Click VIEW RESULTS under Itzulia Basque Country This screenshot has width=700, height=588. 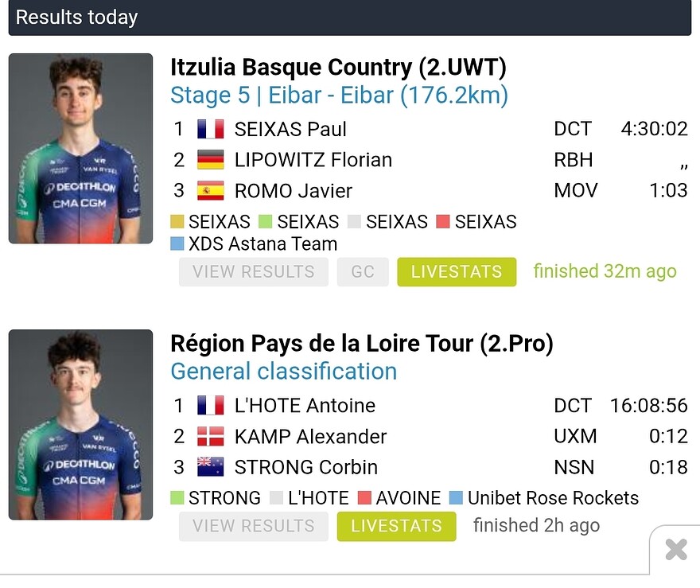[253, 271]
